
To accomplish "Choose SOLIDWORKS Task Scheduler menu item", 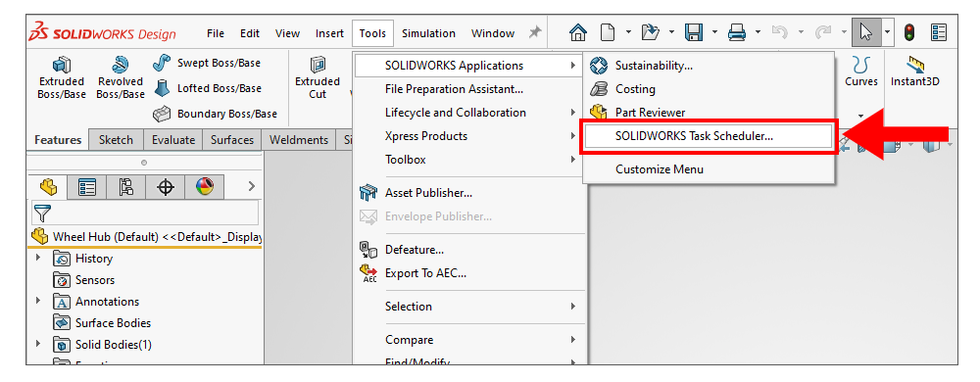I will 708,136.
